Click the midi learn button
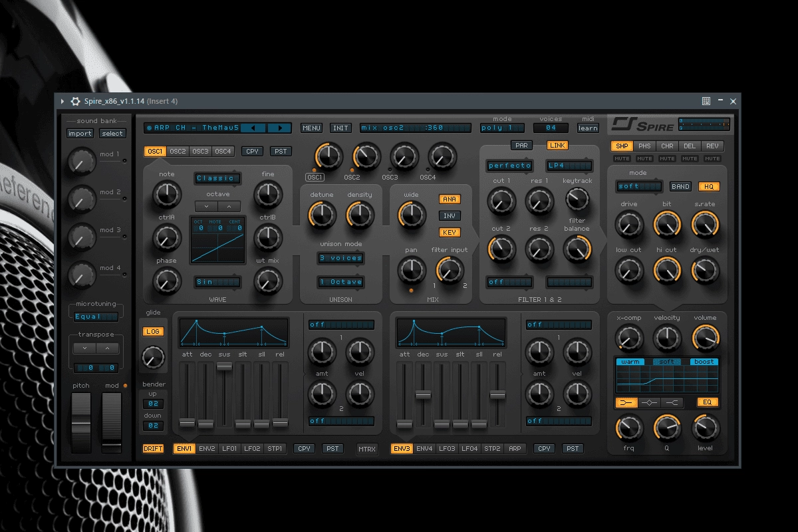 (x=588, y=128)
